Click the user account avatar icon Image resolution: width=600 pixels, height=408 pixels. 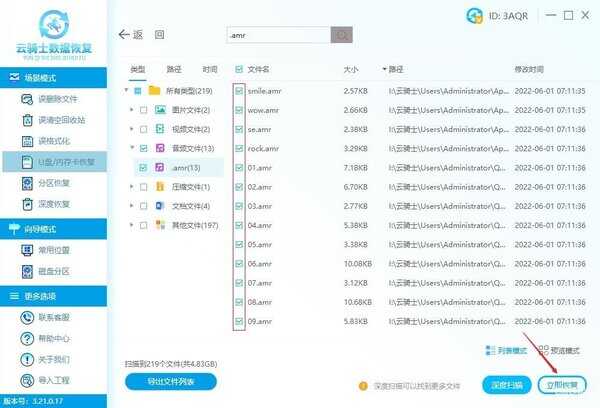(474, 16)
